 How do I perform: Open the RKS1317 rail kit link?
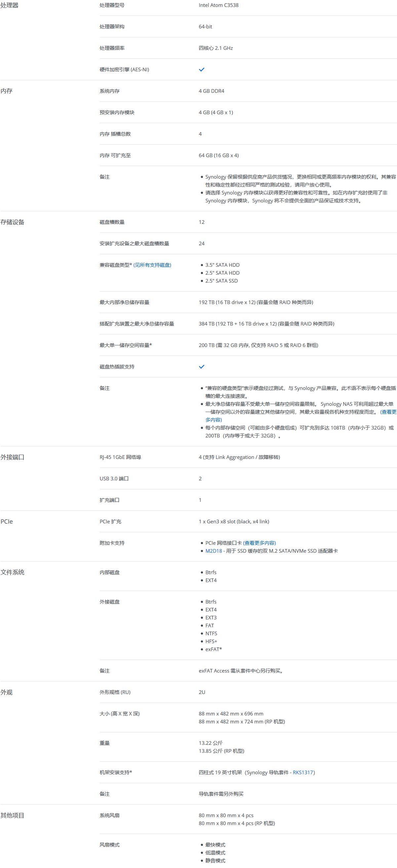pyautogui.click(x=303, y=772)
